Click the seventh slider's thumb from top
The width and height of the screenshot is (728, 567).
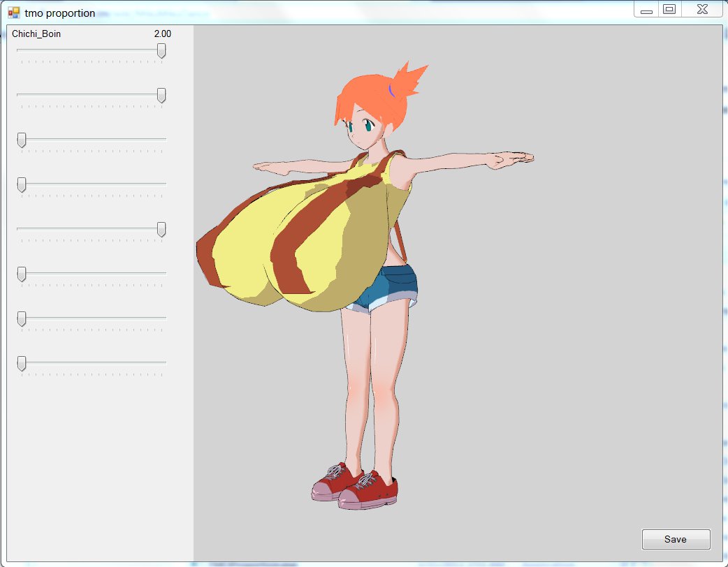pyautogui.click(x=22, y=319)
